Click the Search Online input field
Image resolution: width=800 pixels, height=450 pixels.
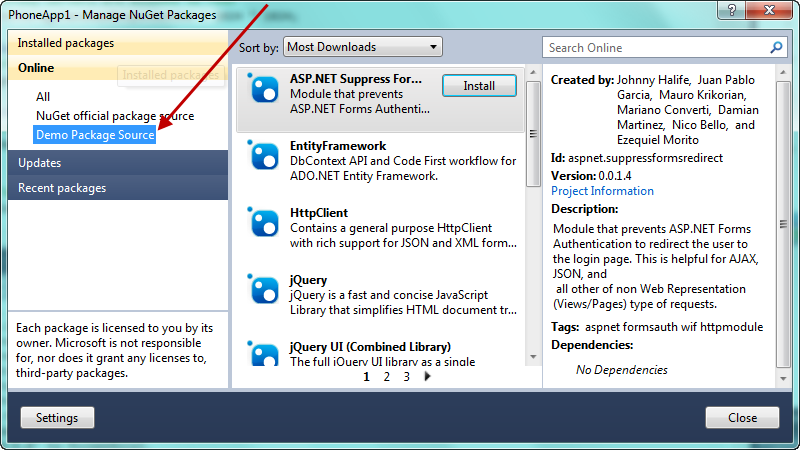pyautogui.click(x=655, y=47)
